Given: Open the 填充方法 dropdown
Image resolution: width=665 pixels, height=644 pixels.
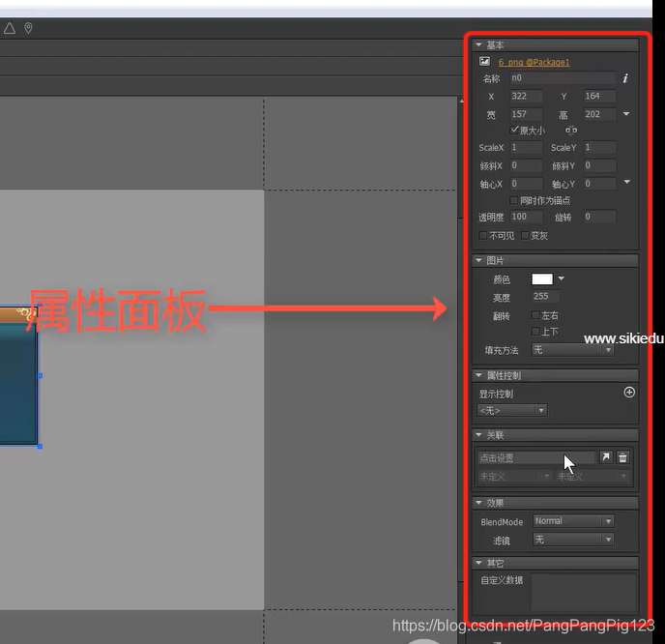Looking at the screenshot, I should 572,350.
